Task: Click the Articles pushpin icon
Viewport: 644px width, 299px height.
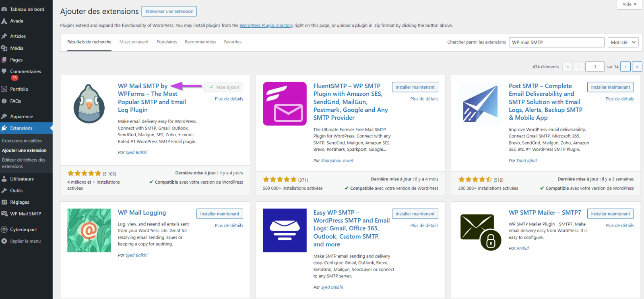Action: tap(4, 36)
